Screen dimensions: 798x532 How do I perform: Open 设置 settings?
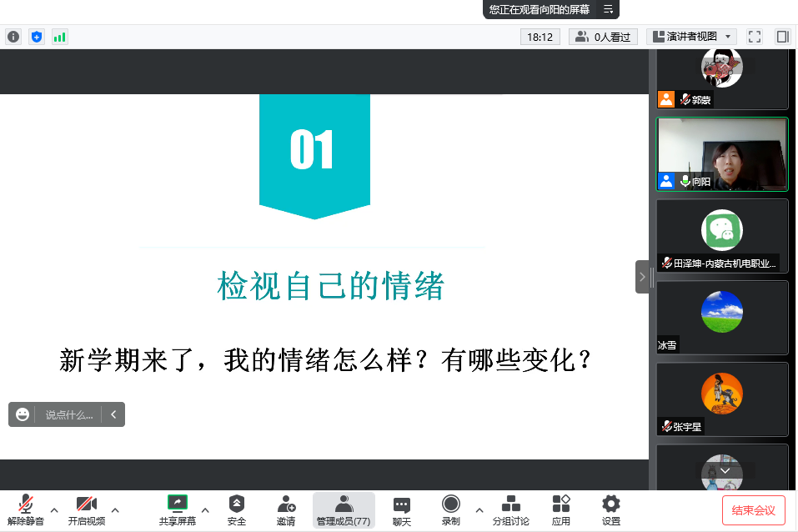[611, 509]
